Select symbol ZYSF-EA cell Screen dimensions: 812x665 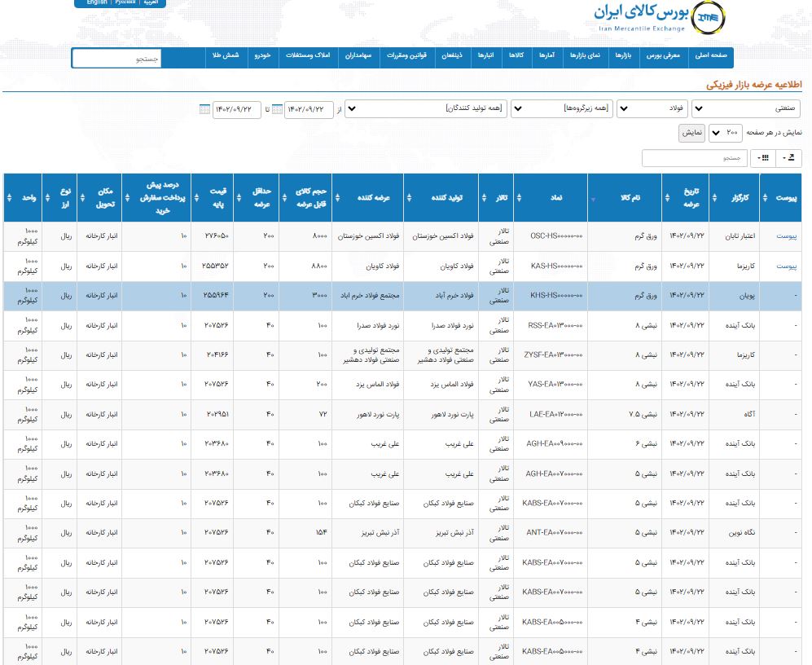[x=551, y=355]
